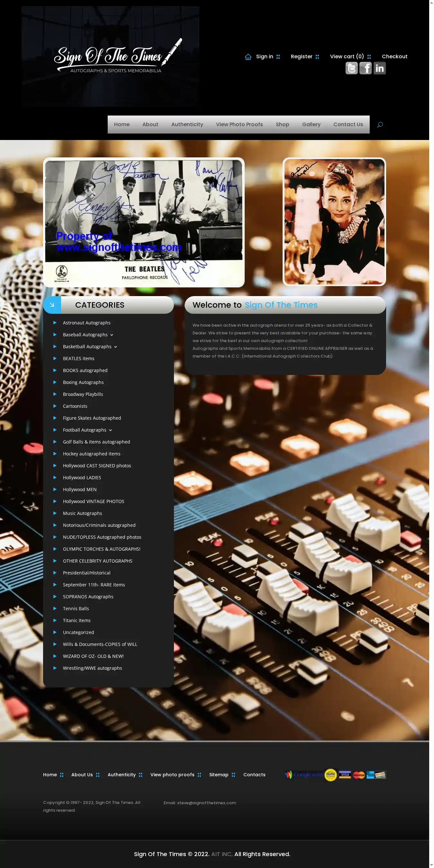Click the payment methods badge in footer

click(335, 775)
